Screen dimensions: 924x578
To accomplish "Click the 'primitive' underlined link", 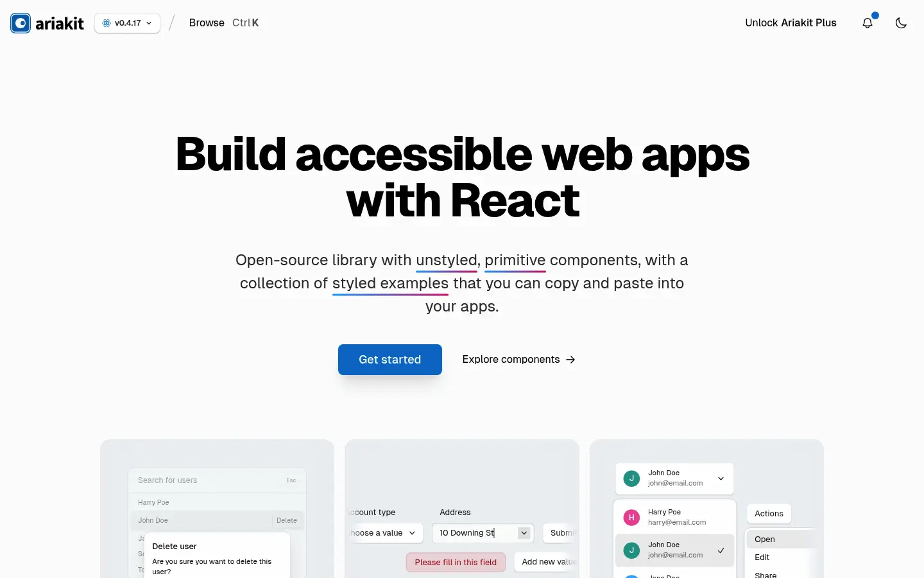I will click(515, 260).
